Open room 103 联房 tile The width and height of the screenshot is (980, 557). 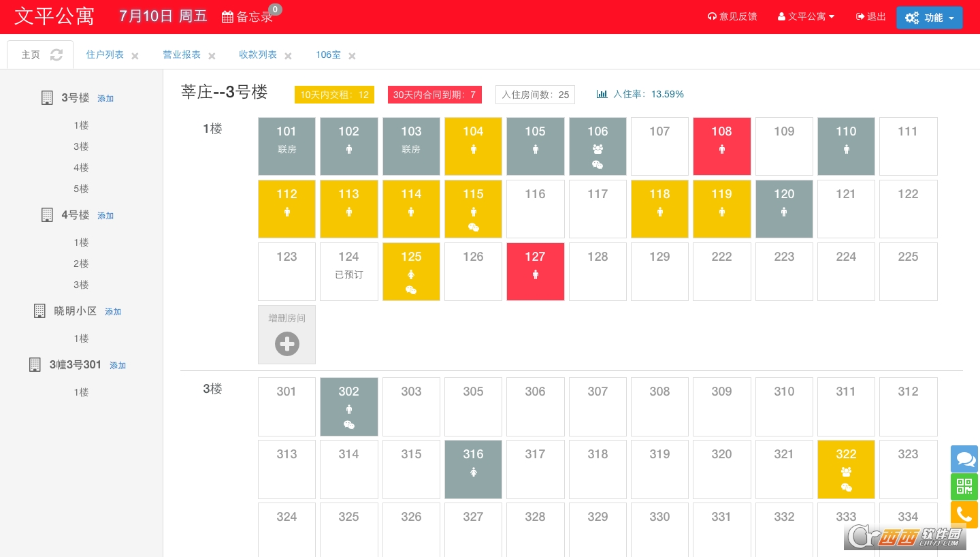click(411, 146)
